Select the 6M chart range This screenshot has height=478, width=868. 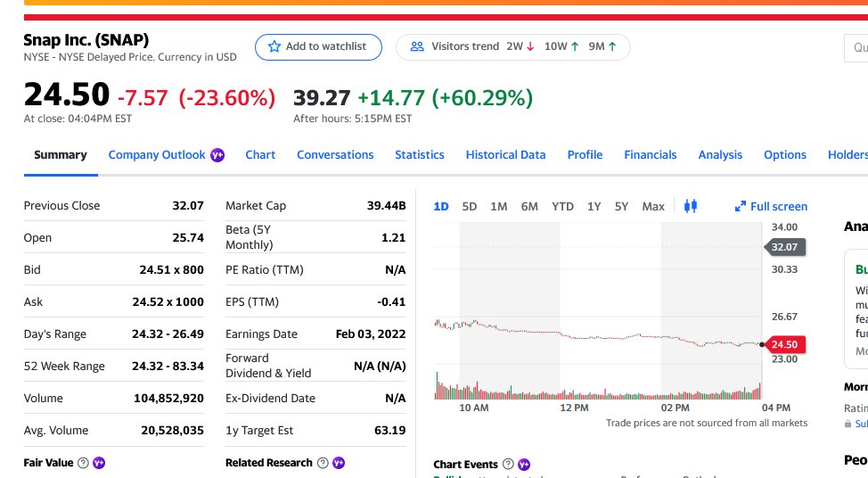pos(529,207)
